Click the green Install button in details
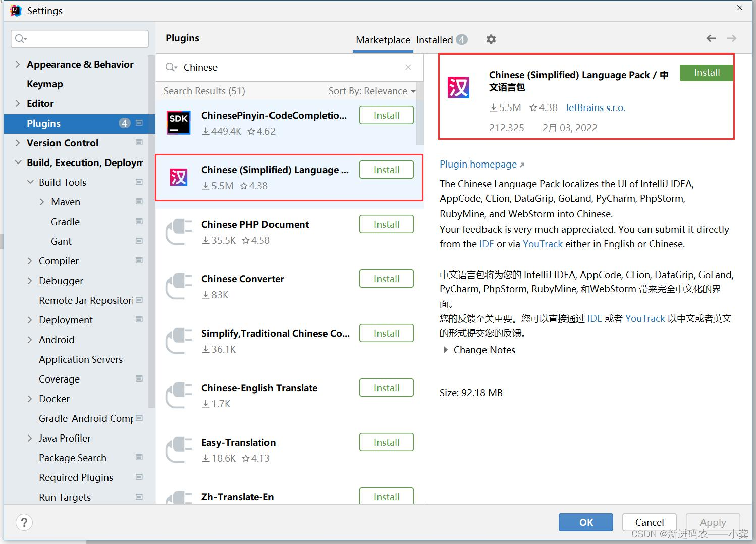 707,73
